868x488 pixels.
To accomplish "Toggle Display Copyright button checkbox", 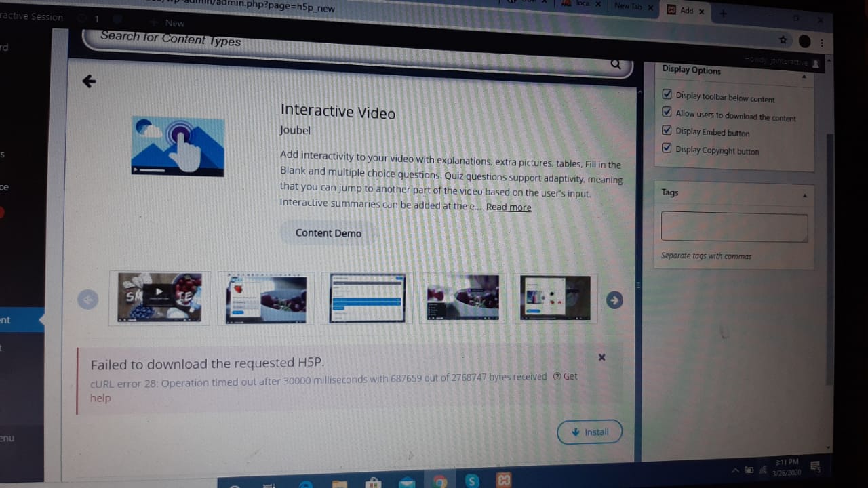I will pyautogui.click(x=667, y=148).
